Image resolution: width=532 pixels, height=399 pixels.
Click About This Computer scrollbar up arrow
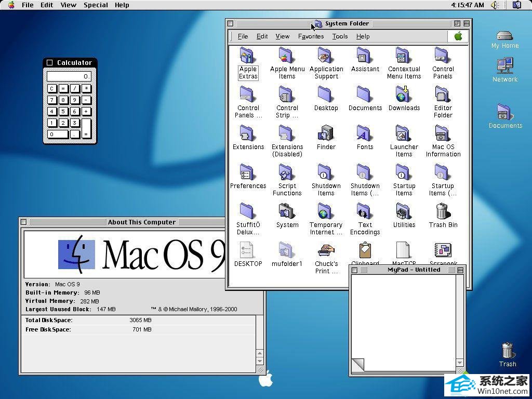point(260,353)
